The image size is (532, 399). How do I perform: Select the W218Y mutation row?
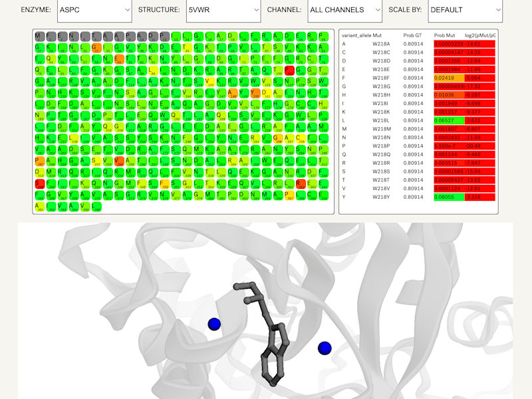pos(418,197)
